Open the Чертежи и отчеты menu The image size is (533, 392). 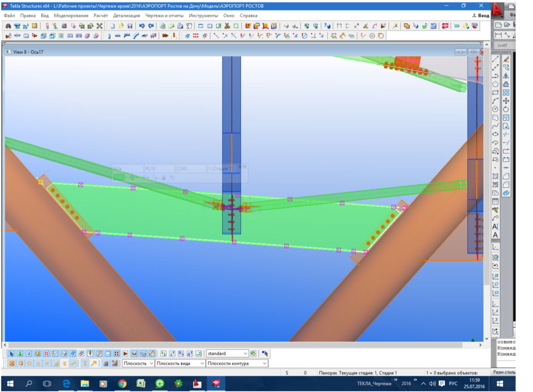click(x=164, y=16)
